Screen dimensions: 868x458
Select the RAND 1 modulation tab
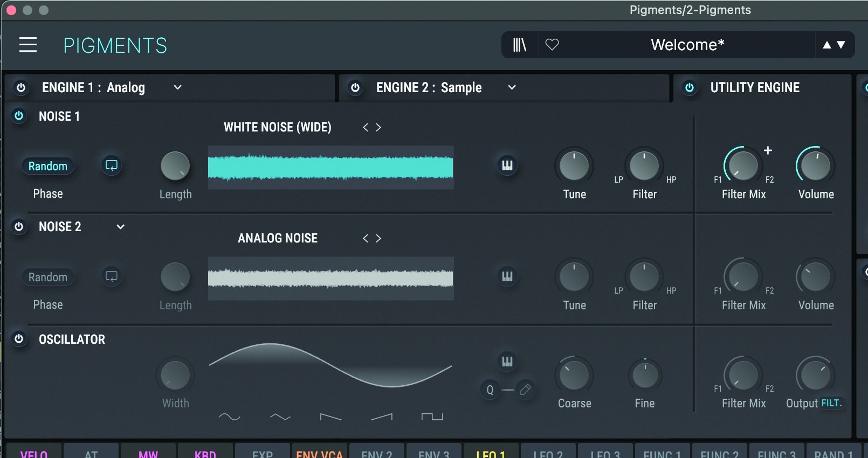(833, 452)
